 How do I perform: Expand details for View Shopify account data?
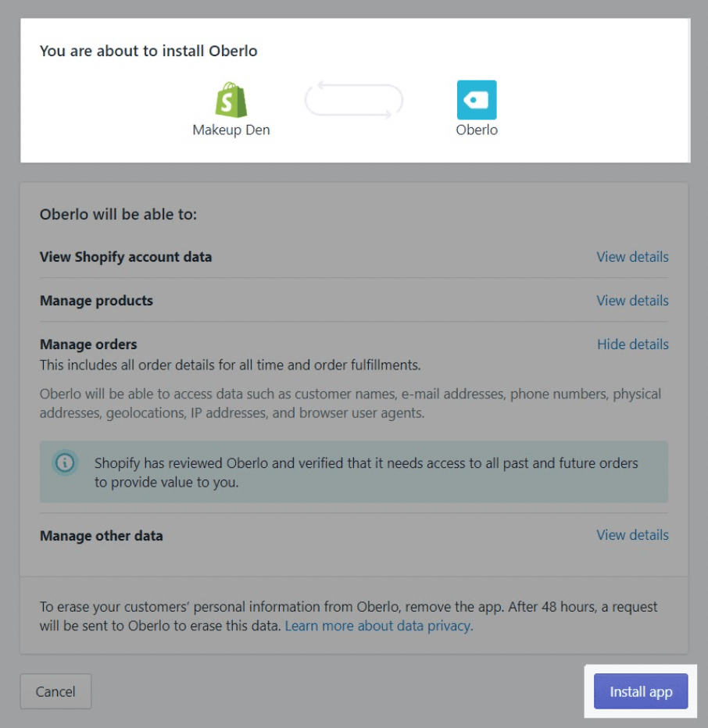pyautogui.click(x=632, y=257)
